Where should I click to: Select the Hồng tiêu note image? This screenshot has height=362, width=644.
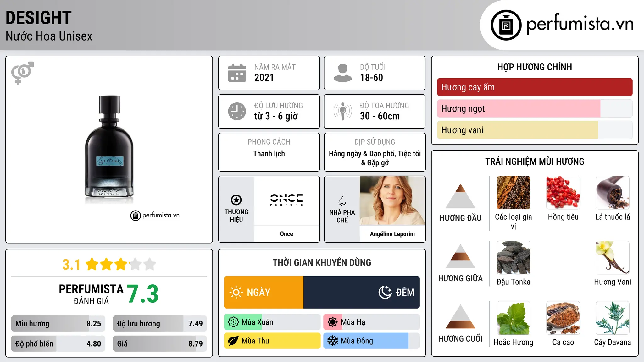coord(563,193)
